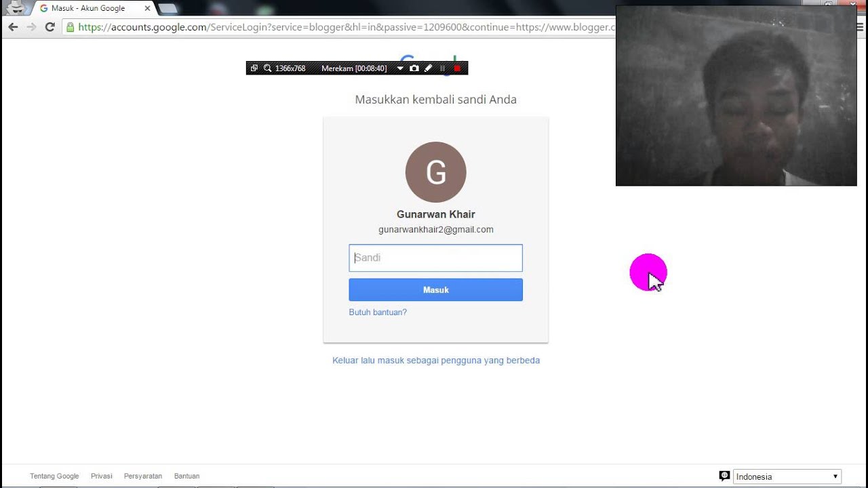
Task: Click the browser back arrow
Action: (x=13, y=27)
